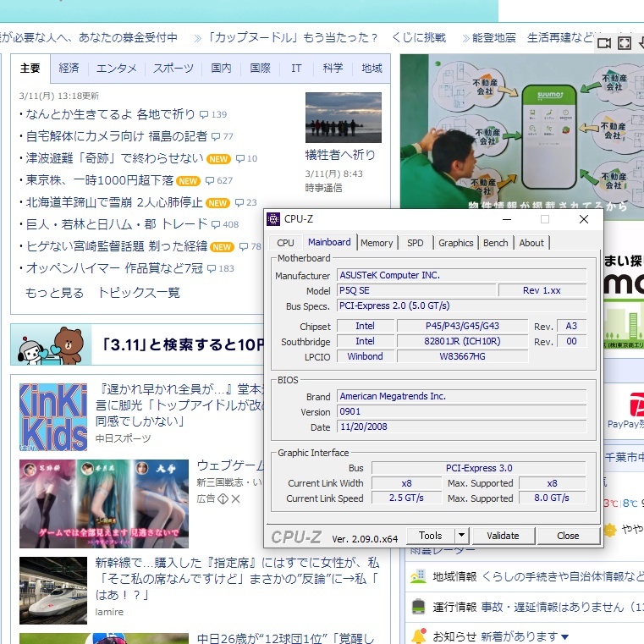Click the 3.11 search banner with bear
Screen dimensions: 644x644
[137, 344]
